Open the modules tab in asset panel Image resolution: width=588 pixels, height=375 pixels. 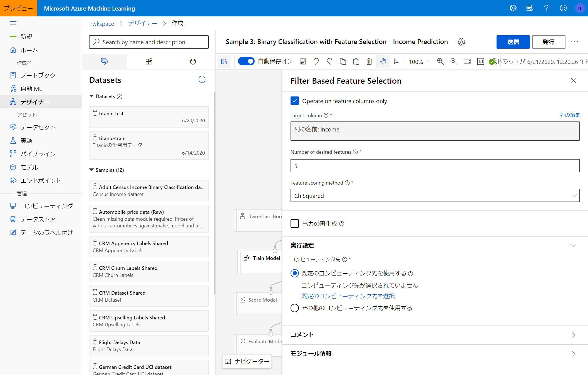(x=149, y=61)
